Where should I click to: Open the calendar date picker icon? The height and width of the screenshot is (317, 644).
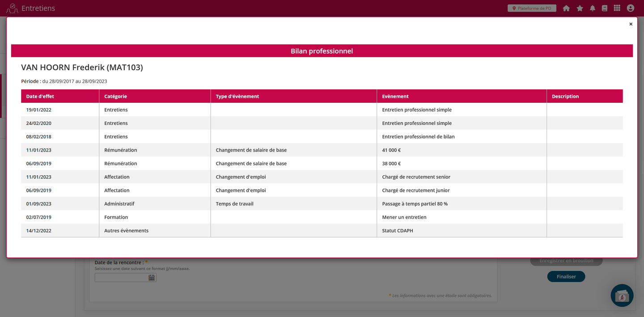(152, 278)
